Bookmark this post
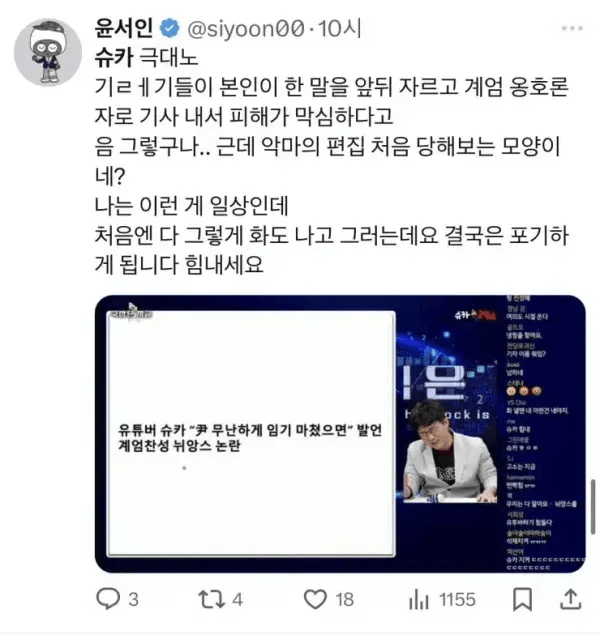Screen dimensions: 600x635 click(522, 599)
